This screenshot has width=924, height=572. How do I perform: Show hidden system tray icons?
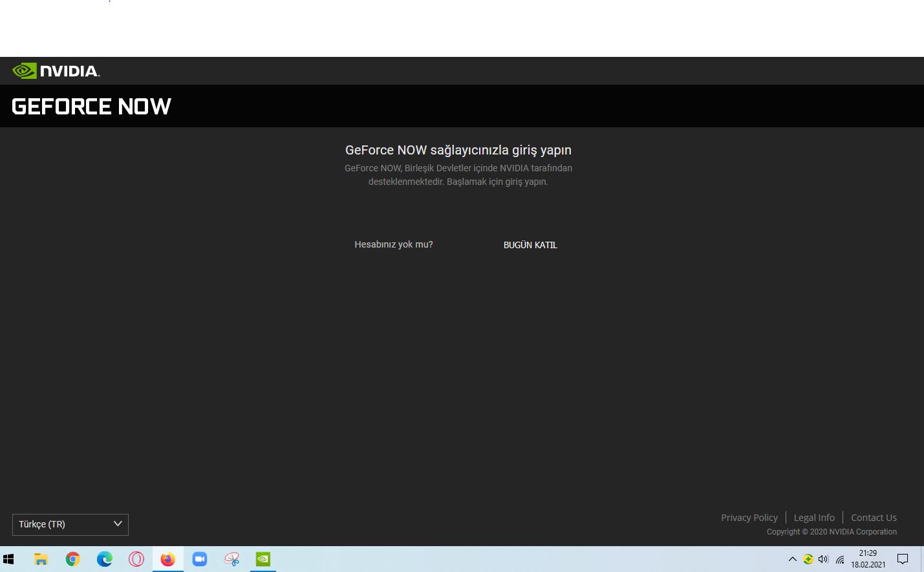pos(792,559)
